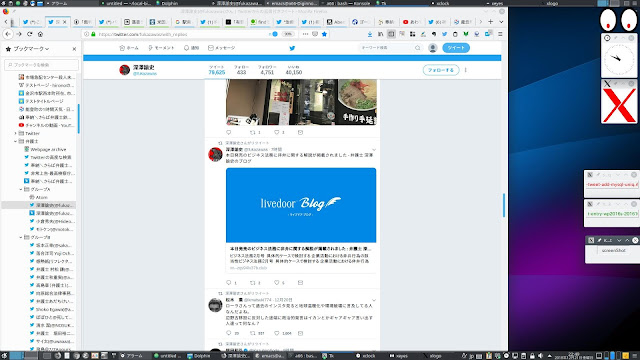Open livedoor Blog link card image
This screenshot has width=640, height=360.
301,205
